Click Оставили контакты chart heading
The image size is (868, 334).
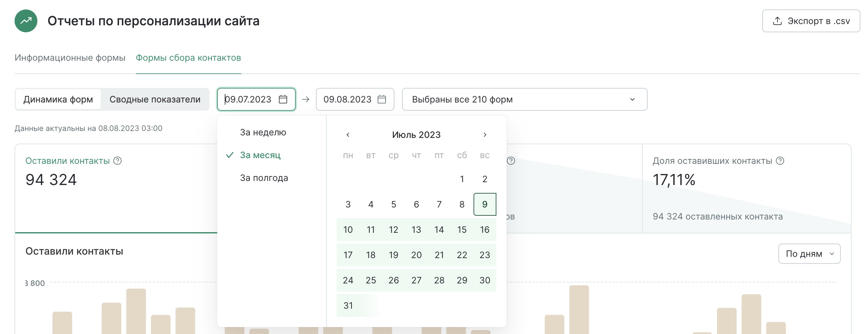pyautogui.click(x=74, y=251)
